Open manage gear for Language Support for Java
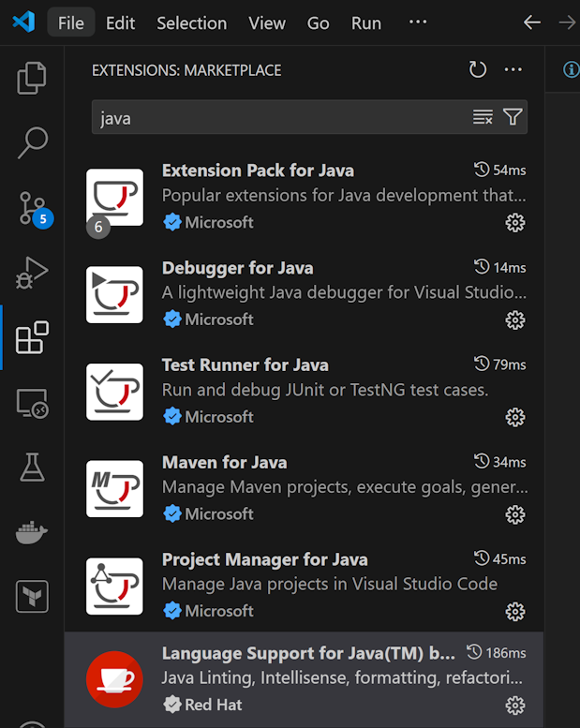Image resolution: width=580 pixels, height=728 pixels. (515, 706)
